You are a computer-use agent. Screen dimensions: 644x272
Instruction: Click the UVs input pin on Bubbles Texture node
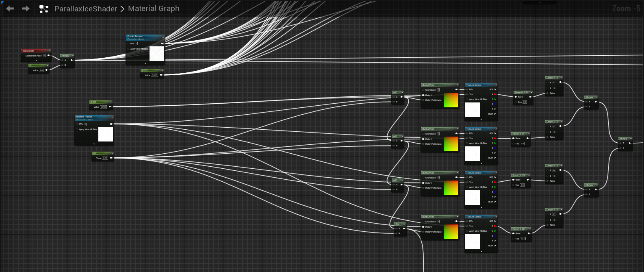(x=77, y=124)
